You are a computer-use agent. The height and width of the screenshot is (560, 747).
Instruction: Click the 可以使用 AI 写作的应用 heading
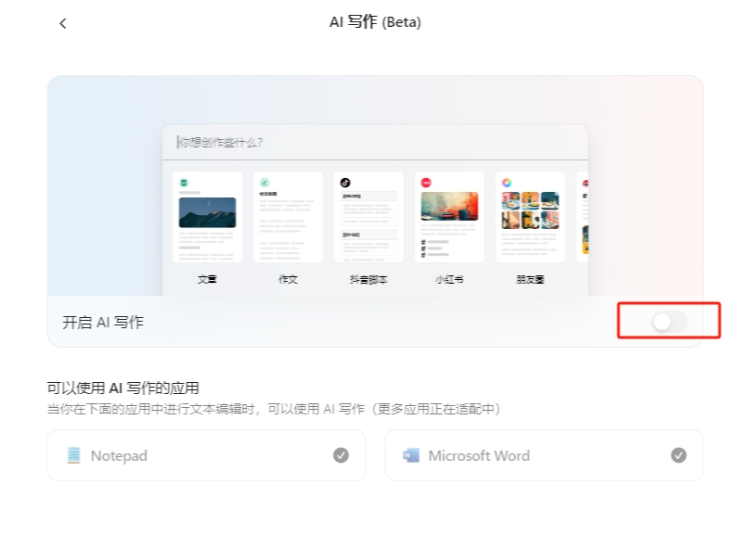pos(122,388)
